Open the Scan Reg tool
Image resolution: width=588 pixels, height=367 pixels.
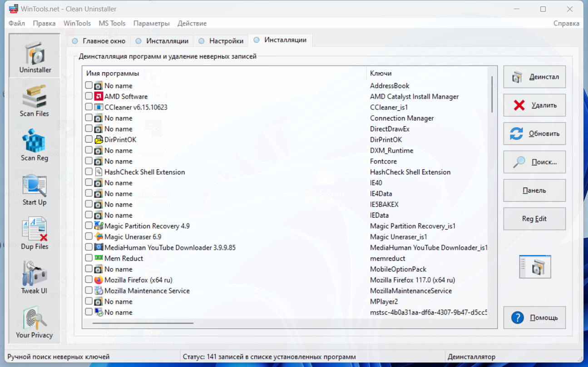pyautogui.click(x=35, y=144)
